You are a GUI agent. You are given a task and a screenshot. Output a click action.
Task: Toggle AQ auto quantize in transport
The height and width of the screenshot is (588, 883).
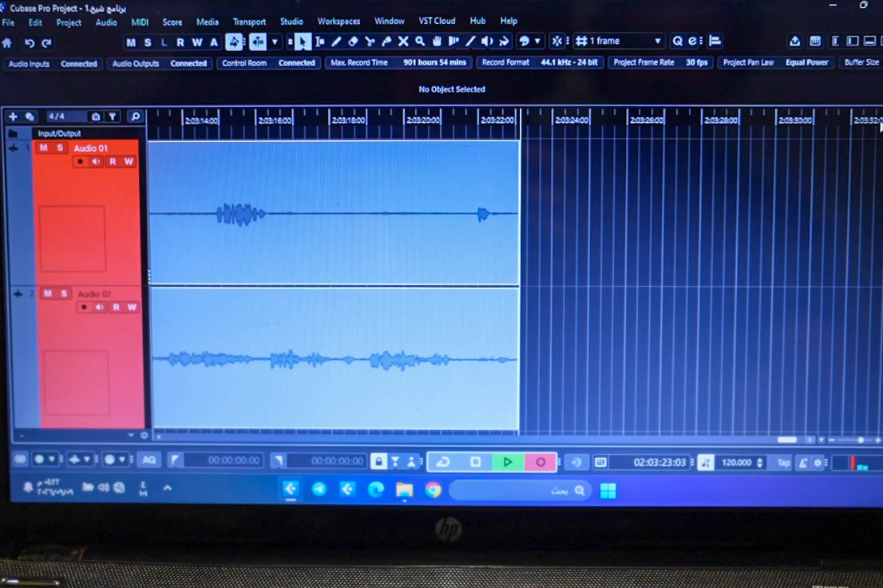149,460
